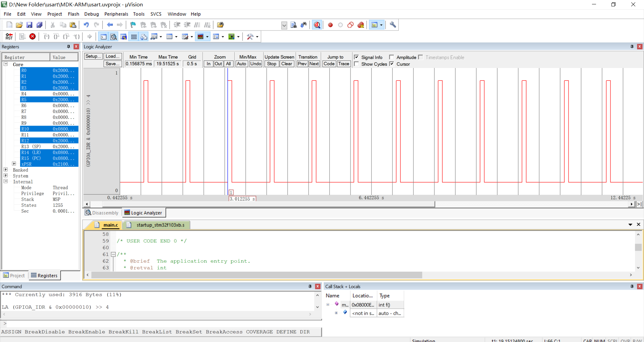Click the Step Over icon

[57, 37]
